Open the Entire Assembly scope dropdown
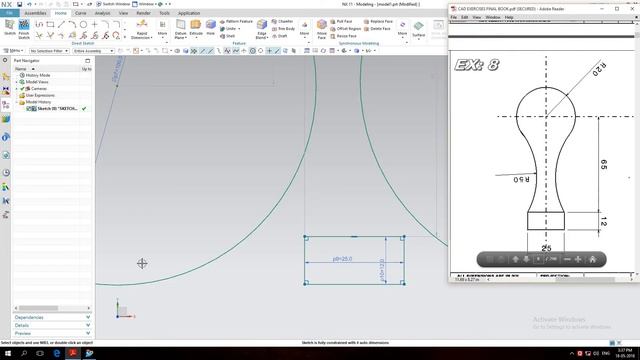Viewport: 640px width, 360px height. coord(93,51)
